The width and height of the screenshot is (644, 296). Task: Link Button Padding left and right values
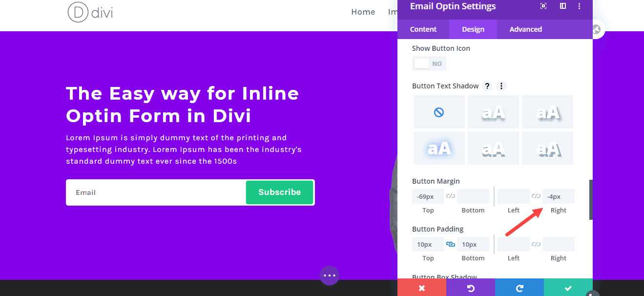[x=536, y=244]
